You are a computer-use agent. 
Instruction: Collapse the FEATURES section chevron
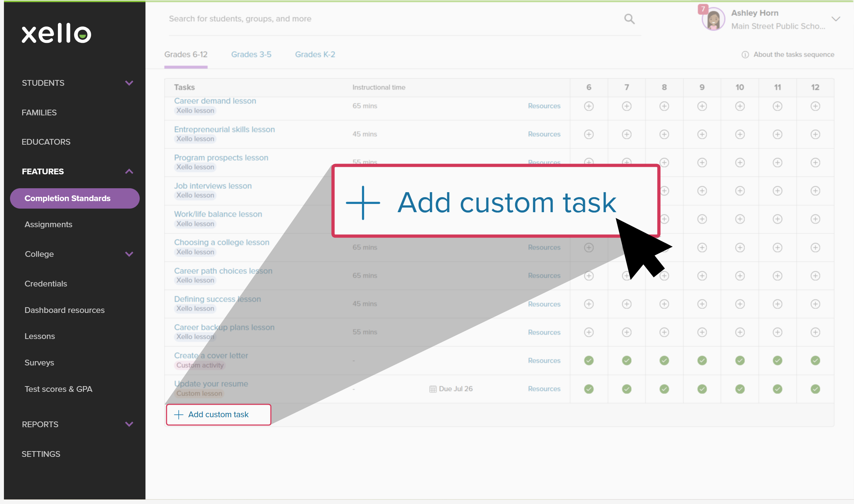(129, 171)
